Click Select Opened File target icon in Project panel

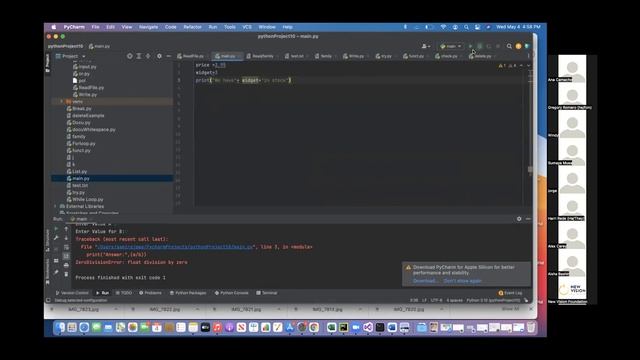point(129,56)
